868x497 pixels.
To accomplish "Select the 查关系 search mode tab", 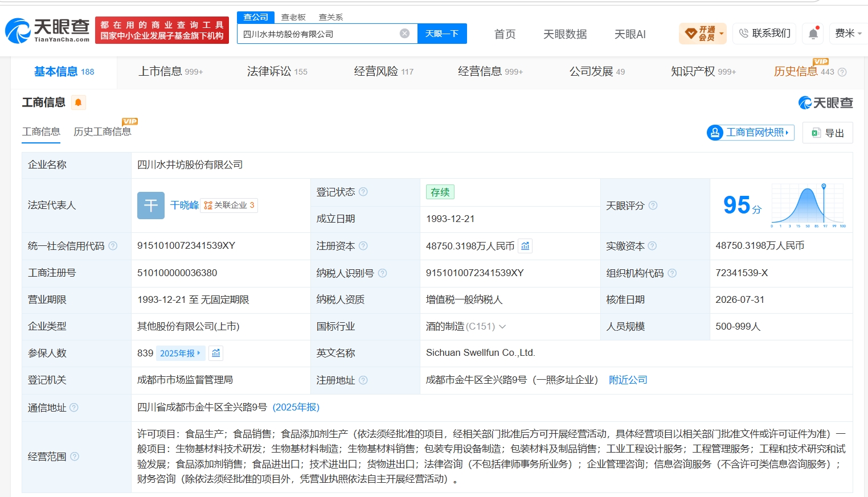I will 331,17.
